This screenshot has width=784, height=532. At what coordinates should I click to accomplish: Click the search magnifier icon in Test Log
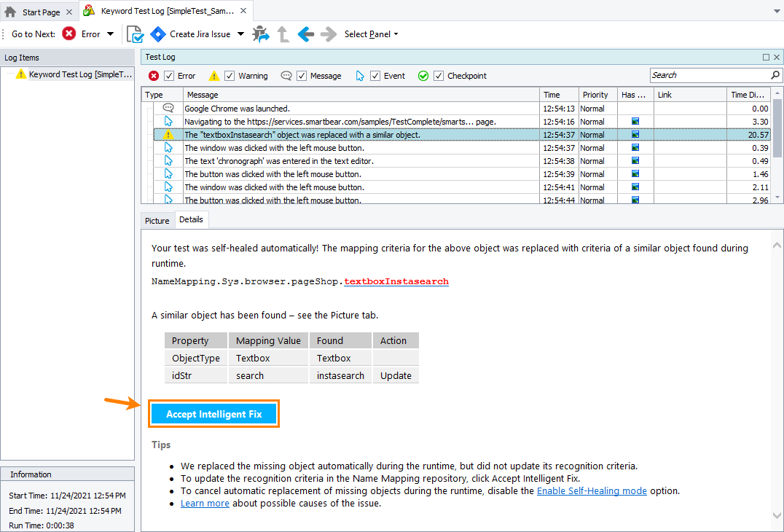775,75
